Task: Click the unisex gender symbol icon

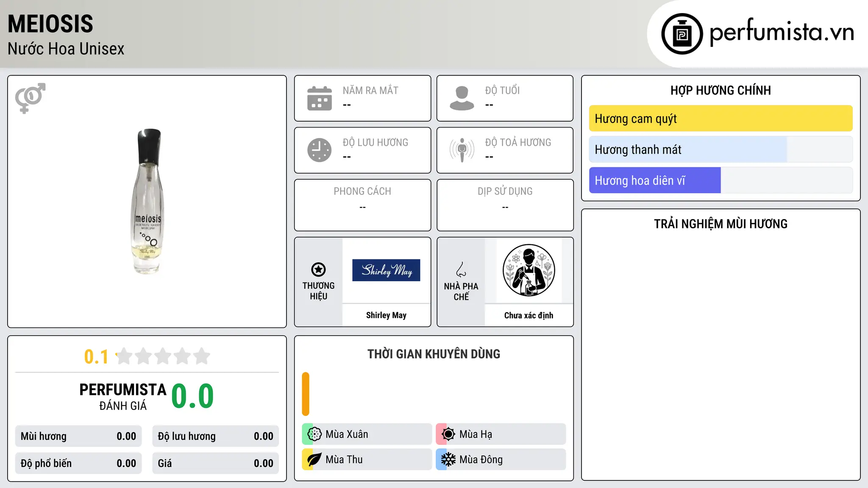Action: pos(30,98)
